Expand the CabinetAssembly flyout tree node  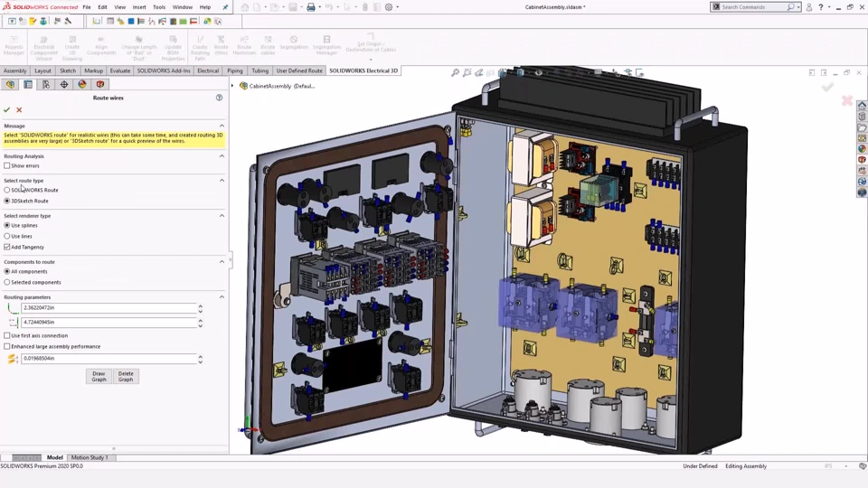(x=232, y=86)
